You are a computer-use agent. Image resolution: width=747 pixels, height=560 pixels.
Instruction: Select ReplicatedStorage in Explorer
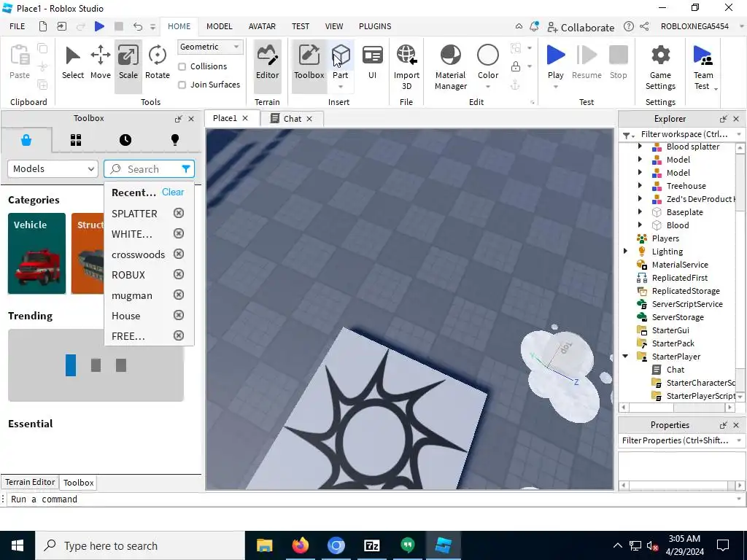(x=686, y=290)
